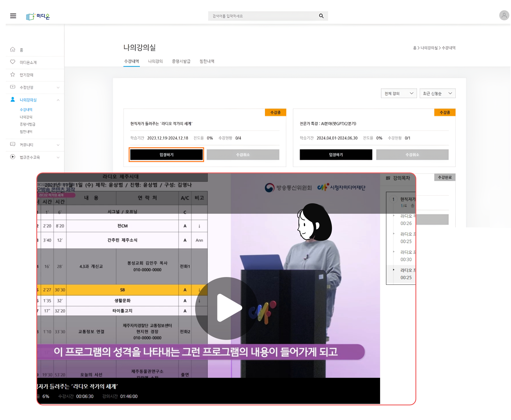Click the star icon beside 인기강의
511x420 pixels.
[x=13, y=75]
